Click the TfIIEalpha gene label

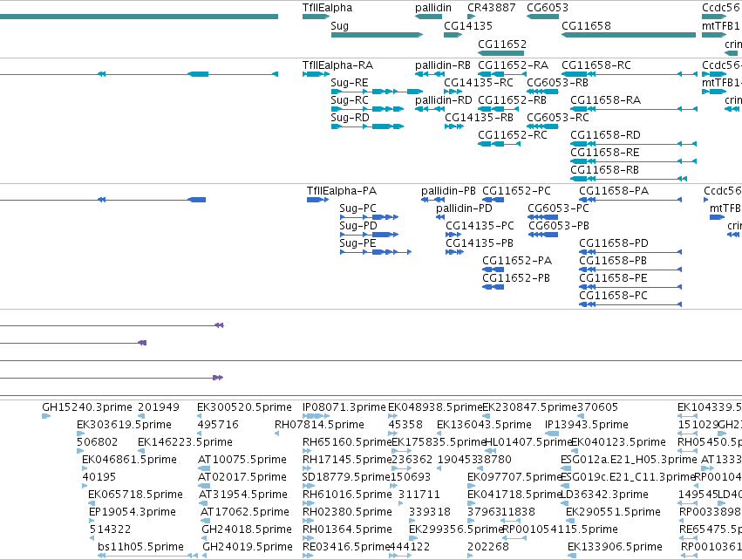(x=327, y=8)
